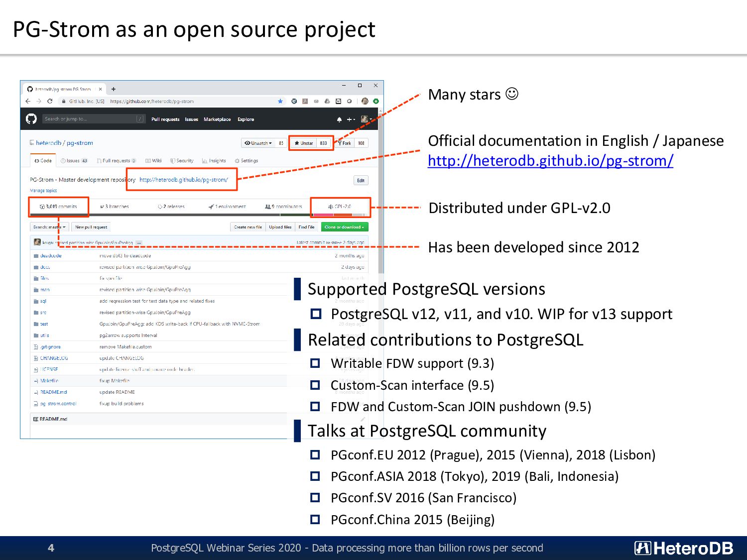
Task: Open the deadcode folder
Action: [51, 255]
